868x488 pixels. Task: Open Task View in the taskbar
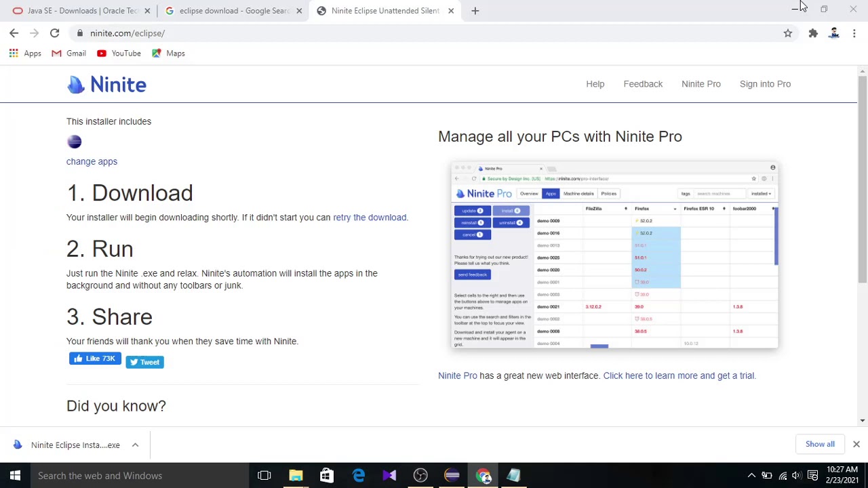(264, 476)
